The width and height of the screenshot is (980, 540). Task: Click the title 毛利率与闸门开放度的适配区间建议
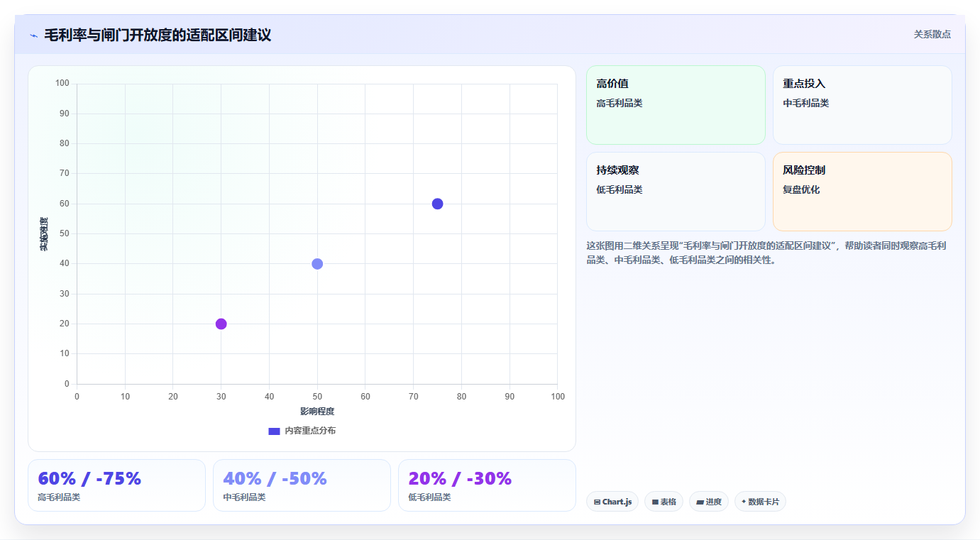(158, 35)
